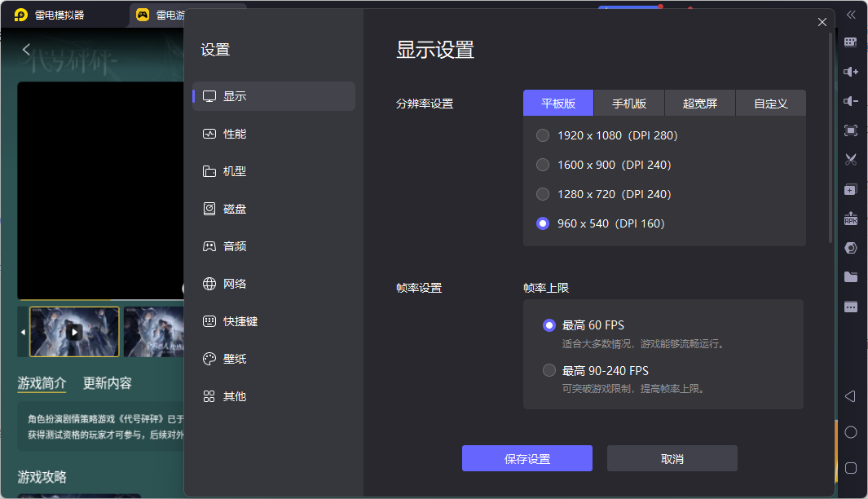Open the keyboard mapping tool in sidebar

[850, 42]
